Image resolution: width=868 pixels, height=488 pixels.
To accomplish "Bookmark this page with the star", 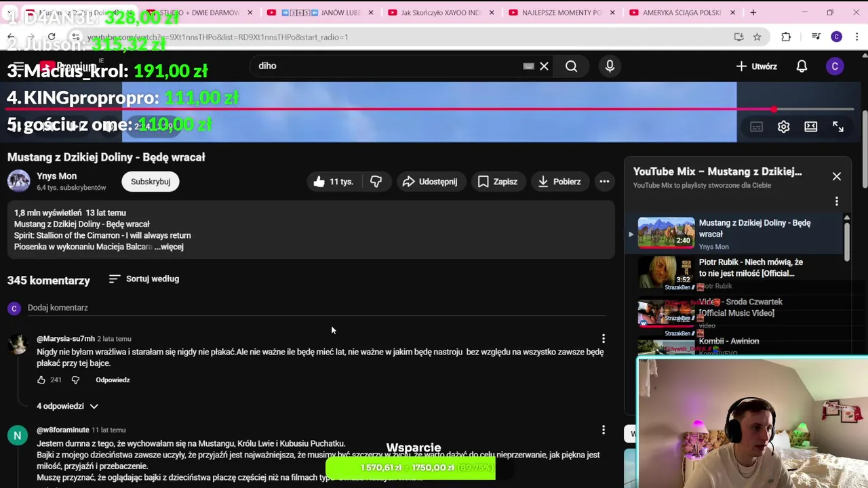I will [x=757, y=37].
